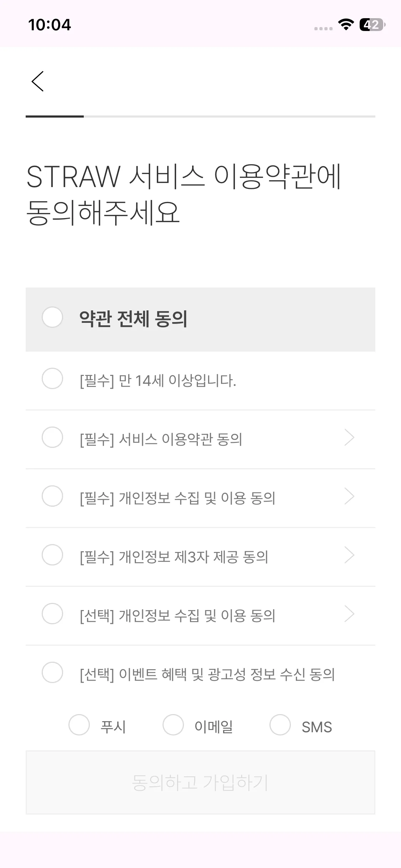This screenshot has width=401, height=868.
Task: Tap the battery indicator icon
Action: [x=372, y=25]
